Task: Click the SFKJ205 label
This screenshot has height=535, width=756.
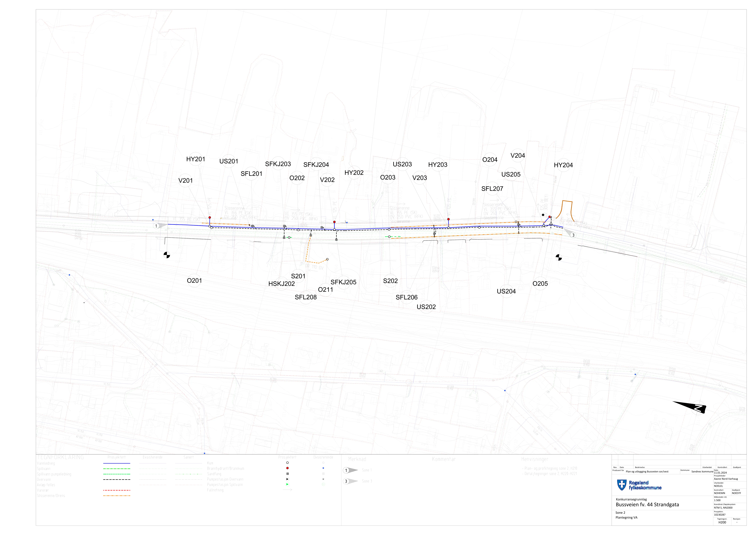Action: [343, 282]
